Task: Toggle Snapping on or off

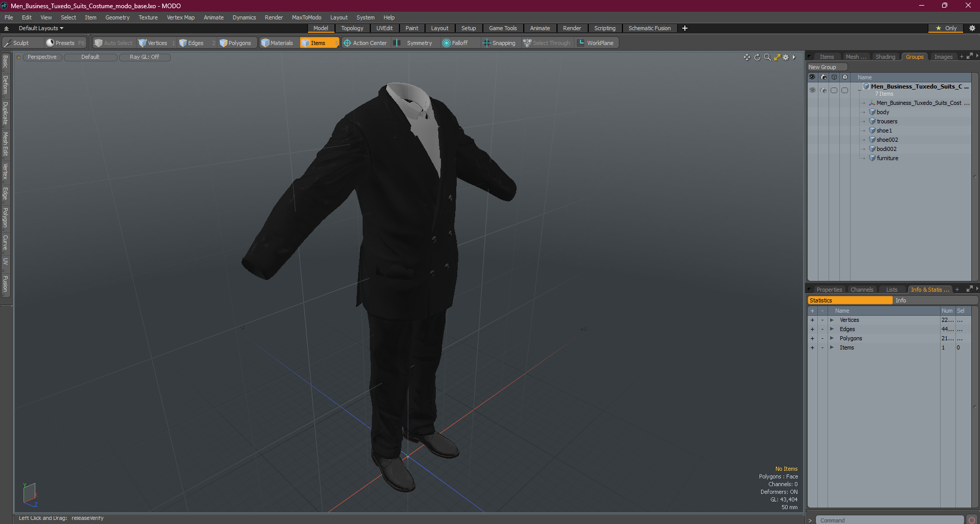Action: (499, 43)
